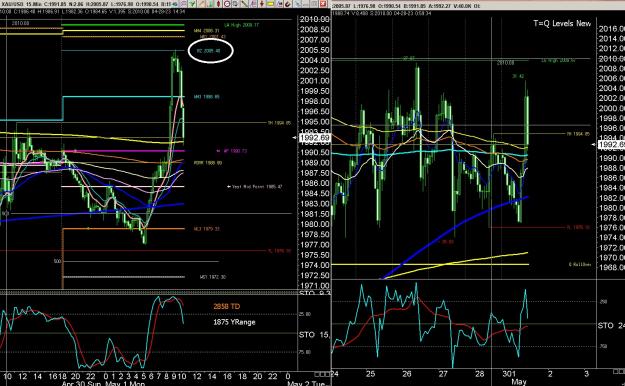
Task: Click the 'May 1 Mon' date label
Action: [x=125, y=383]
